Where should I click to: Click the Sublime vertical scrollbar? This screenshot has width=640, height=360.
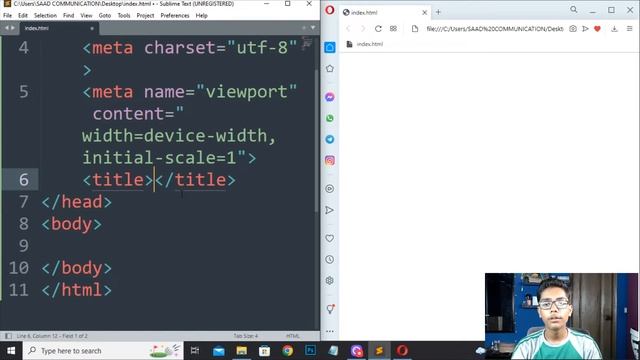(x=316, y=141)
